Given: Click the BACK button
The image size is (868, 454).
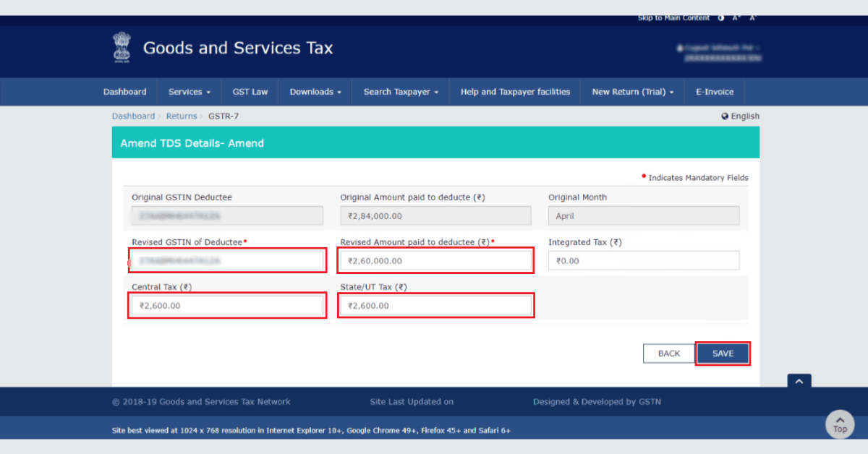Looking at the screenshot, I should pos(668,354).
